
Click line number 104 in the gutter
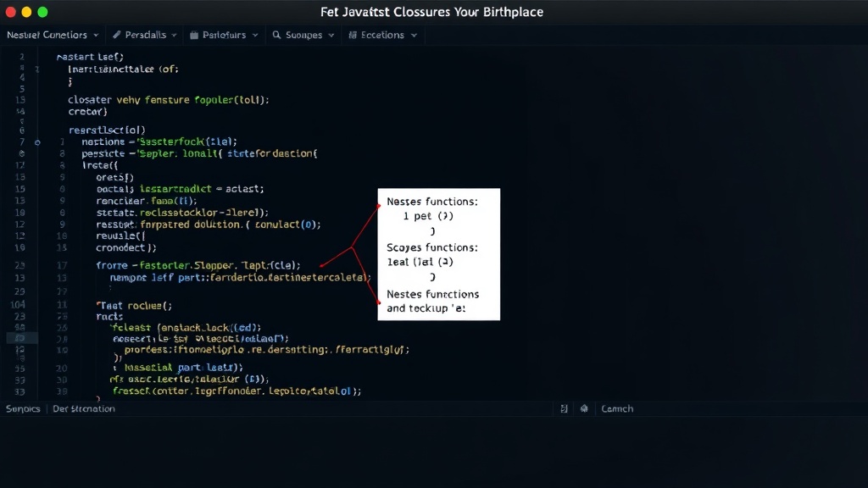[x=18, y=304]
